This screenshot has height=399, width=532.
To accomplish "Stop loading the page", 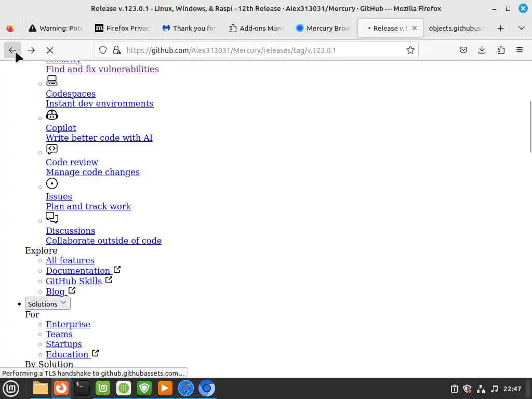I will pos(50,50).
